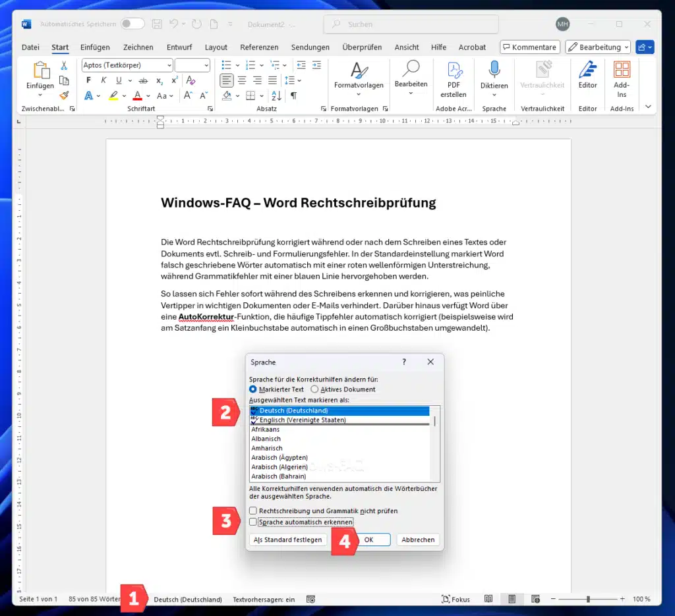Enable Sprache automatisch erkennen checkbox
This screenshot has height=616, width=675.
(x=253, y=522)
